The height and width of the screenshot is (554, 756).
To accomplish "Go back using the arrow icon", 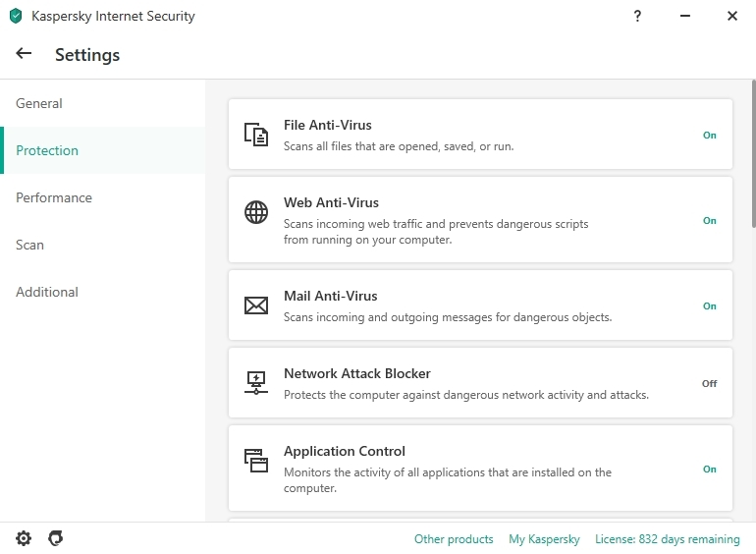I will [25, 54].
